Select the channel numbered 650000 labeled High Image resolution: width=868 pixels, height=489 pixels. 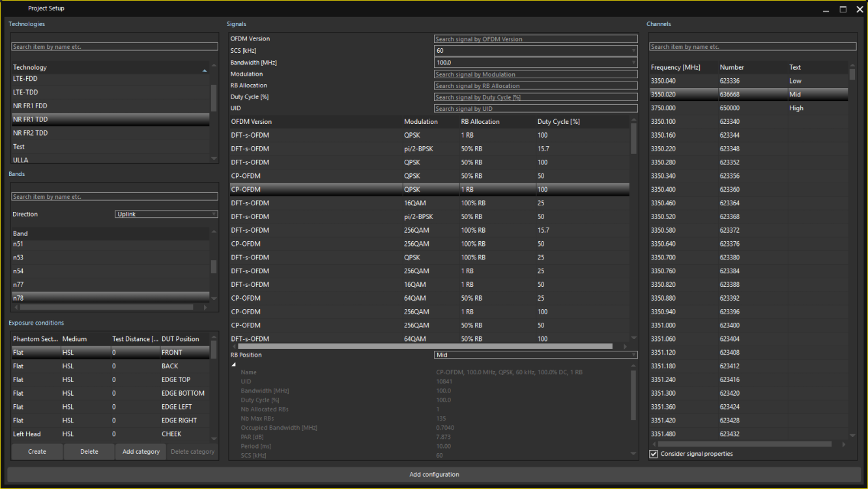click(x=717, y=108)
